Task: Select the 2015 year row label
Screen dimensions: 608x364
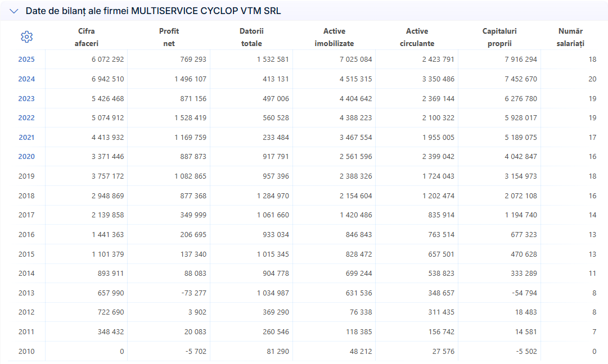Action: pyautogui.click(x=26, y=254)
